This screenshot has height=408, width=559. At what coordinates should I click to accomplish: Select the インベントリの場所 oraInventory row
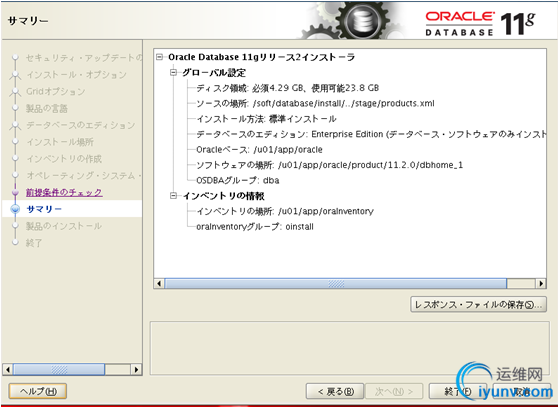pyautogui.click(x=285, y=211)
